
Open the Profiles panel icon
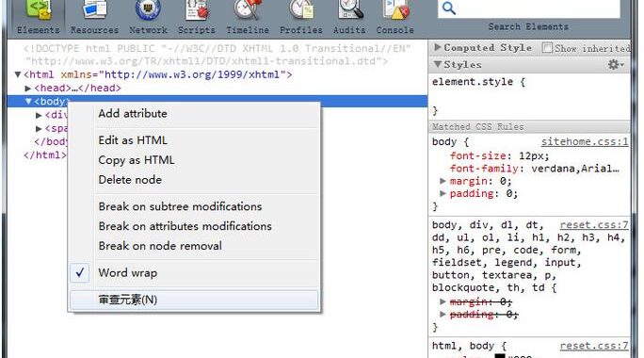click(301, 10)
